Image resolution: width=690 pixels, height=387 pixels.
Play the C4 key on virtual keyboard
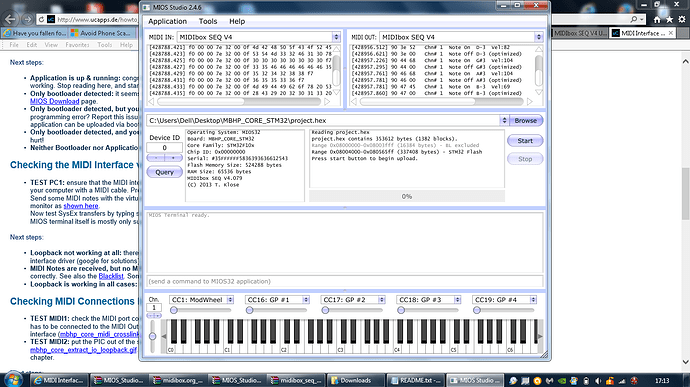(397, 349)
